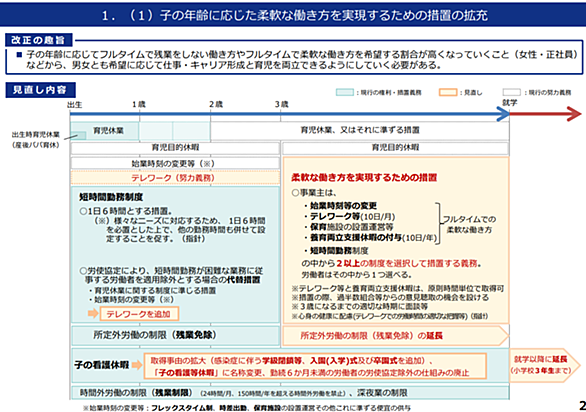Click the red arrow after 就学

546,114
